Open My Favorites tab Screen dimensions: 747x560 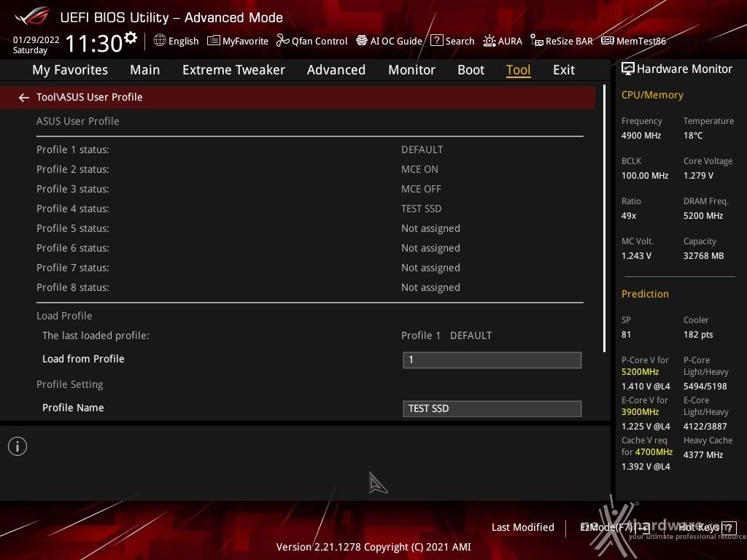pos(70,70)
